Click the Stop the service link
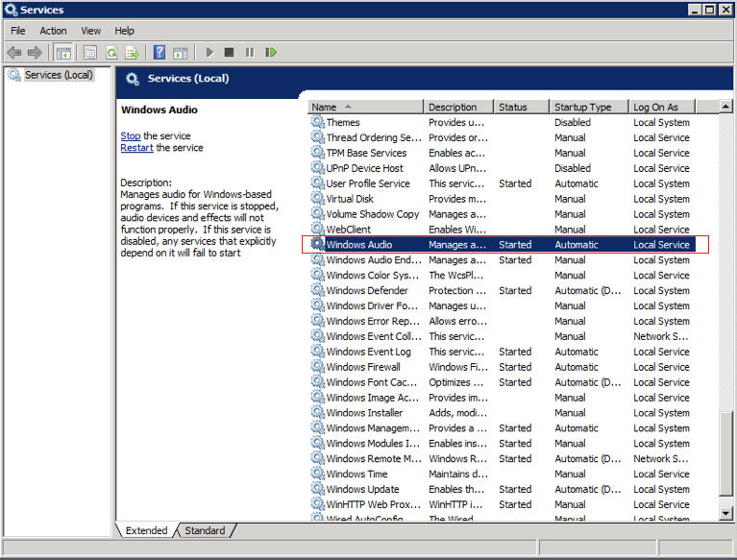 click(130, 135)
